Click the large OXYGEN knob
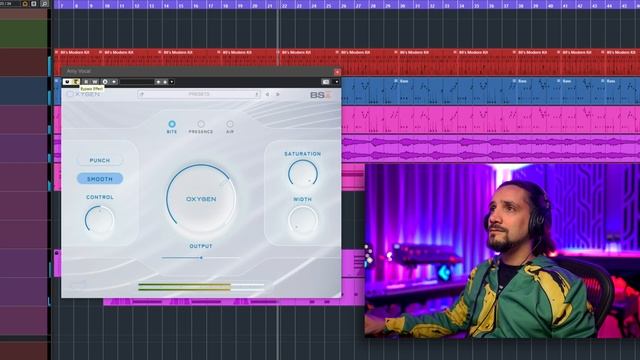 201,199
